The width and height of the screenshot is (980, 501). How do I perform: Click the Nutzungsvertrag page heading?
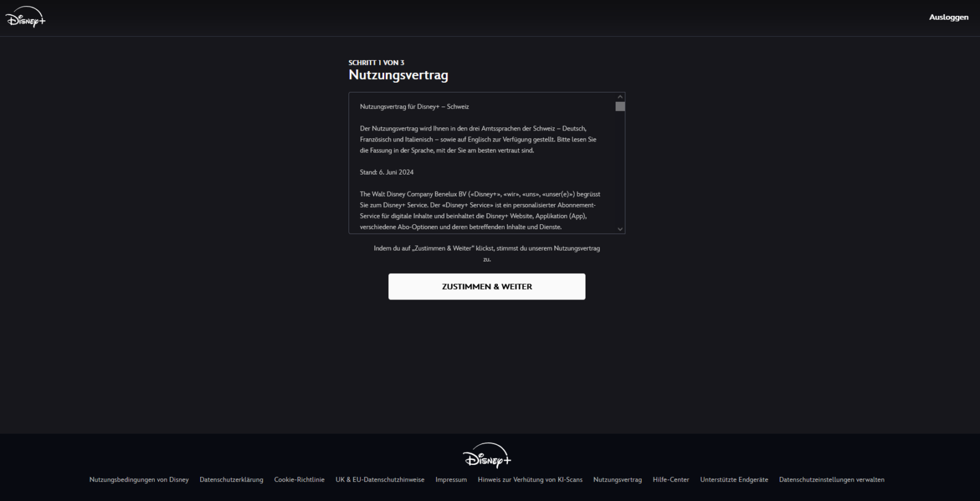(398, 75)
